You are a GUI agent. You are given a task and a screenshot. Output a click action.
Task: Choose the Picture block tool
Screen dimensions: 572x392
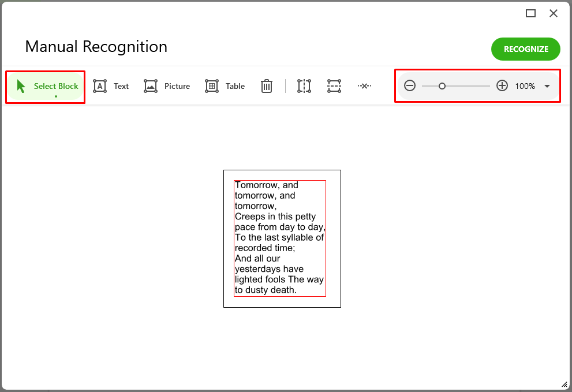pos(167,87)
